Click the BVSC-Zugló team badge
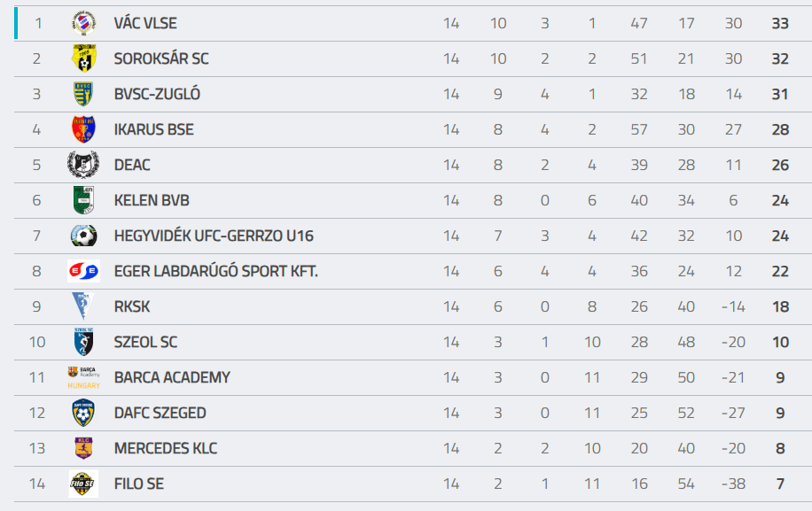 click(83, 94)
